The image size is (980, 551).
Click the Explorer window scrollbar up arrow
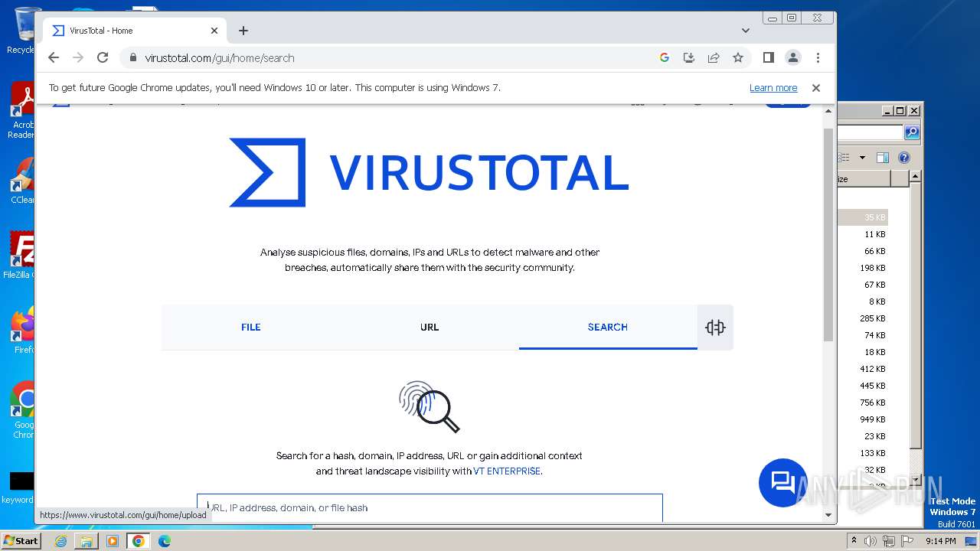[x=915, y=177]
